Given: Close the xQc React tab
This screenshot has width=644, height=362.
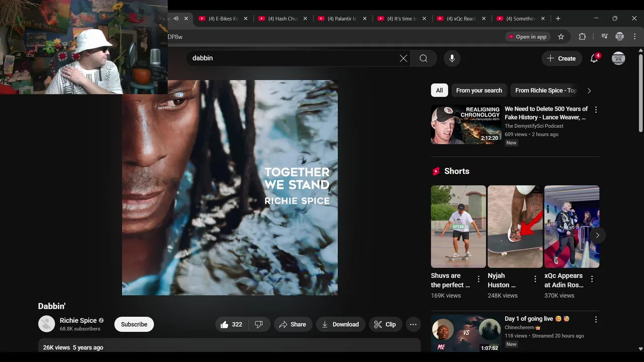Looking at the screenshot, I should (x=484, y=19).
